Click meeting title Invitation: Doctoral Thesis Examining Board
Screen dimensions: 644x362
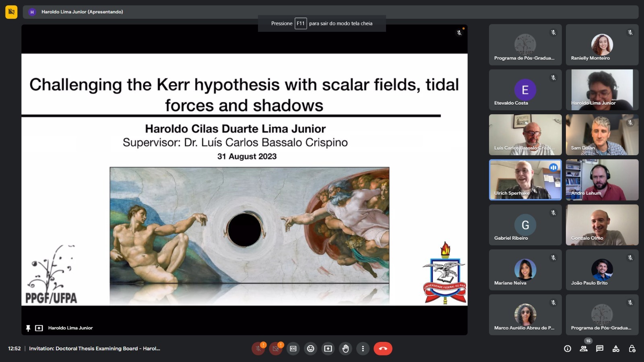tap(95, 349)
